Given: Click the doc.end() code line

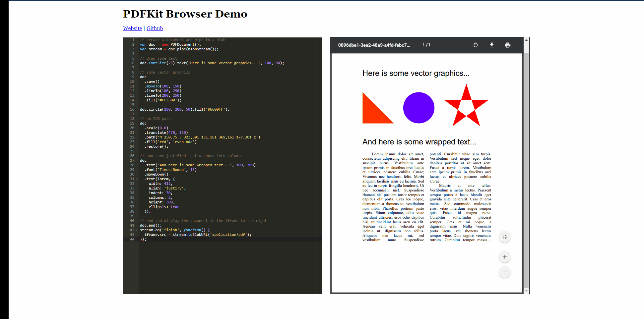Looking at the screenshot, I should point(151,225).
